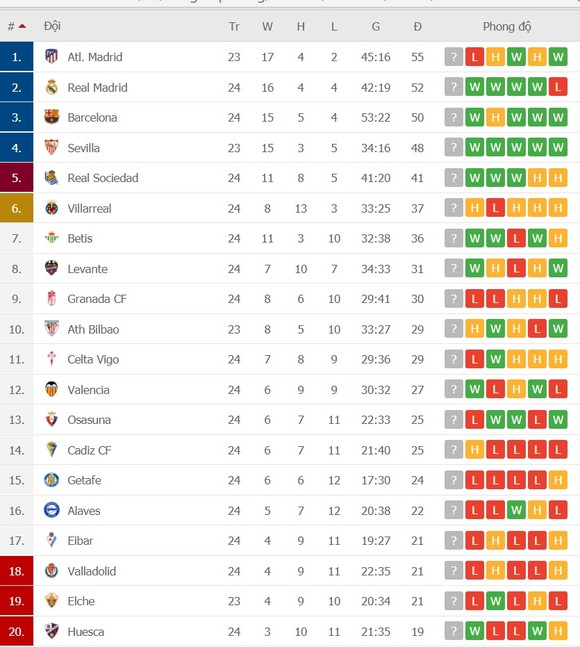580x647 pixels.
Task: Click the Getafe club crest
Action: (52, 480)
